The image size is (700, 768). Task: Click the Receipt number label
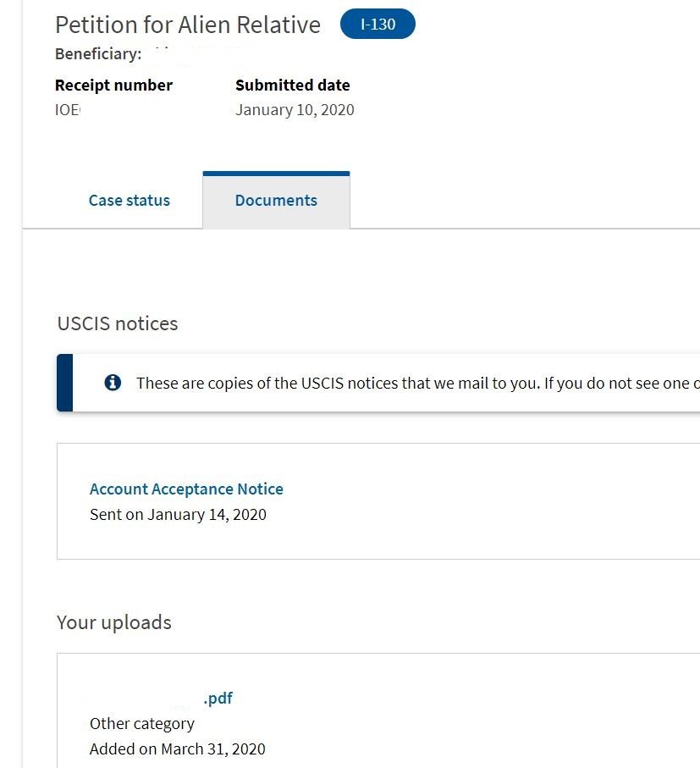pos(113,86)
